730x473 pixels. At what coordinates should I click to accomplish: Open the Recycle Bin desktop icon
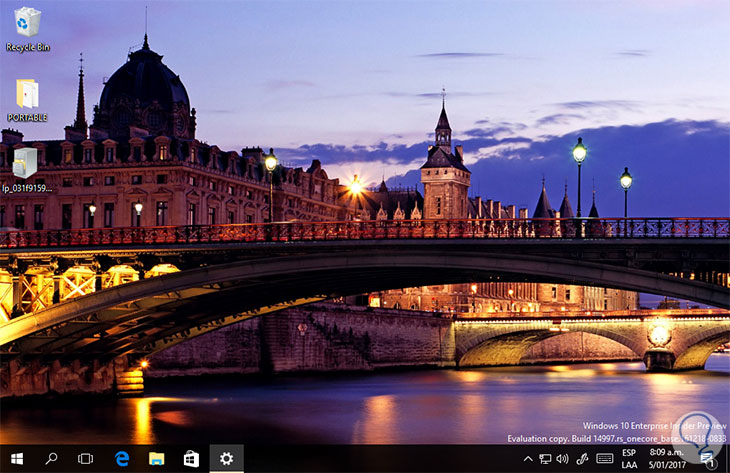tap(27, 29)
